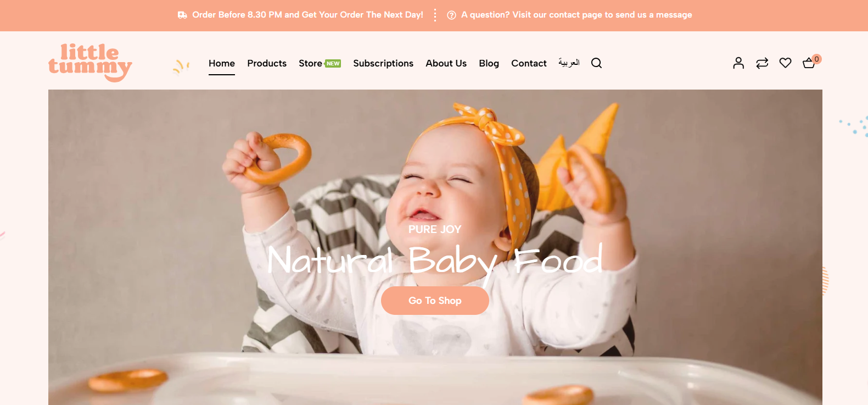Open the user account icon
Image resolution: width=868 pixels, height=405 pixels.
point(738,63)
